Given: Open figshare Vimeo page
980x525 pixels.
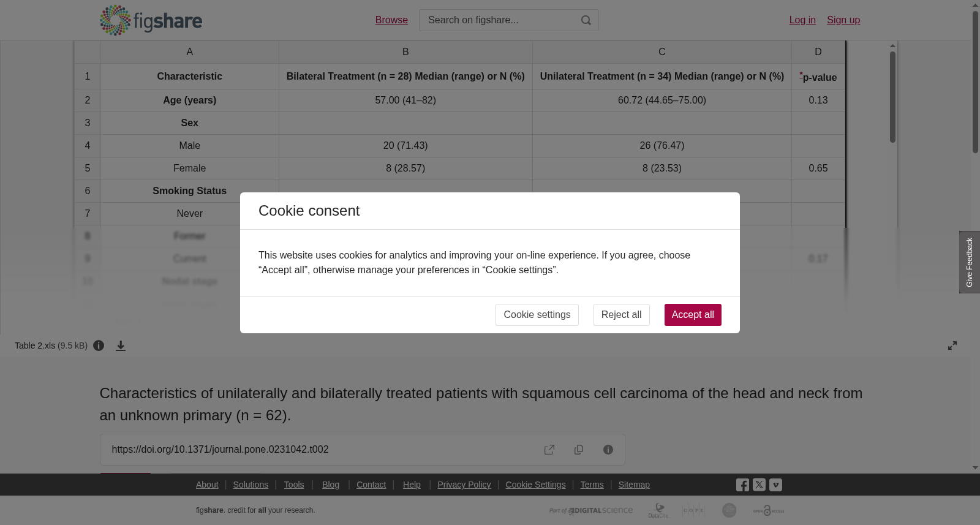Looking at the screenshot, I should (x=775, y=485).
